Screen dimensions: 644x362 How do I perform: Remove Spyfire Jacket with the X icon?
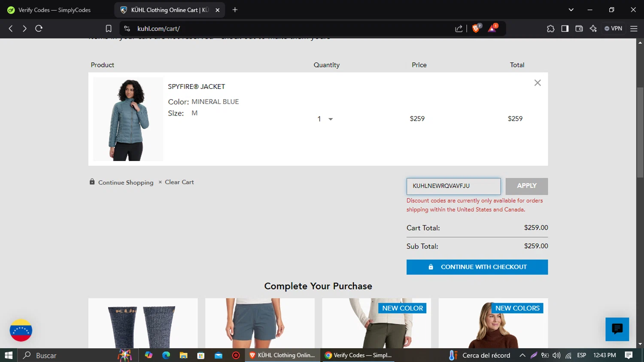point(538,83)
